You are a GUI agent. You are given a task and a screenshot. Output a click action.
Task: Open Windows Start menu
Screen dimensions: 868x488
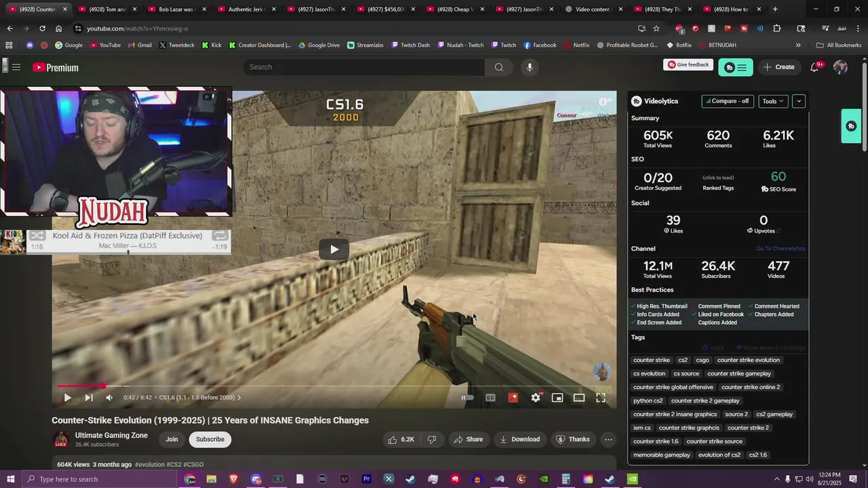click(10, 479)
